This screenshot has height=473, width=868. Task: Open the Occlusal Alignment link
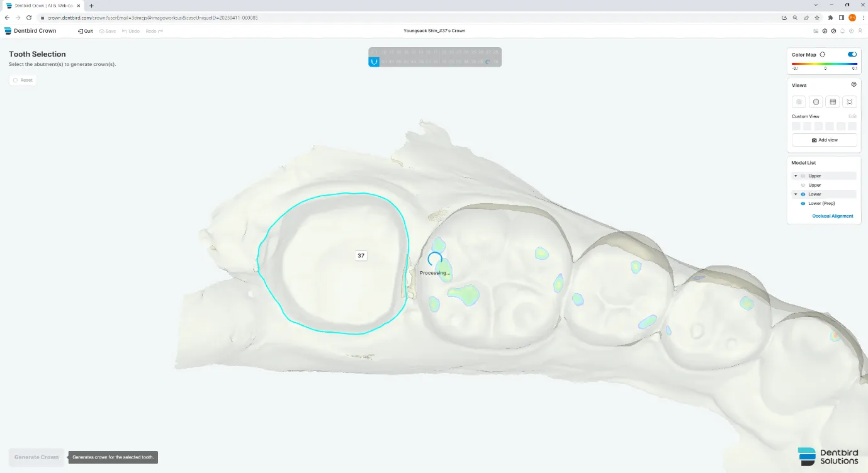pyautogui.click(x=833, y=216)
